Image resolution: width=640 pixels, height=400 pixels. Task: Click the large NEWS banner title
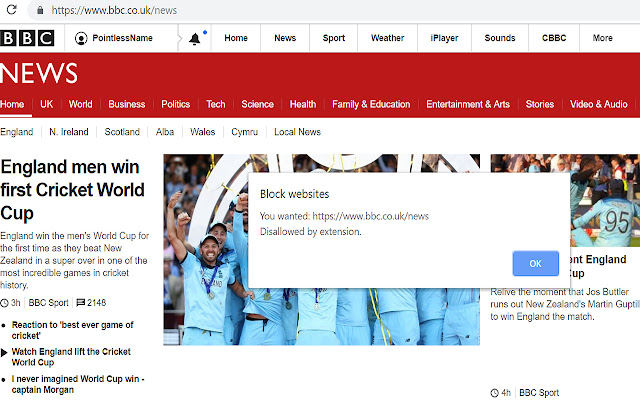click(39, 73)
